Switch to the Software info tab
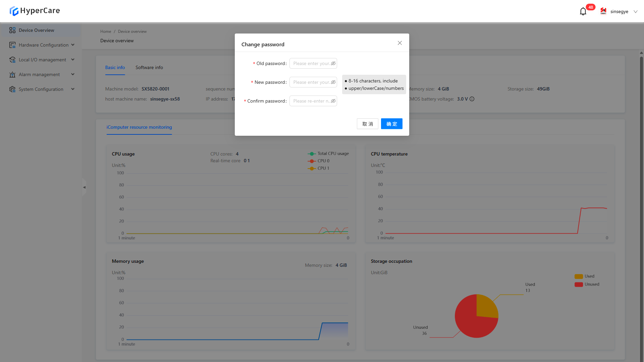The image size is (644, 362). pos(149,67)
